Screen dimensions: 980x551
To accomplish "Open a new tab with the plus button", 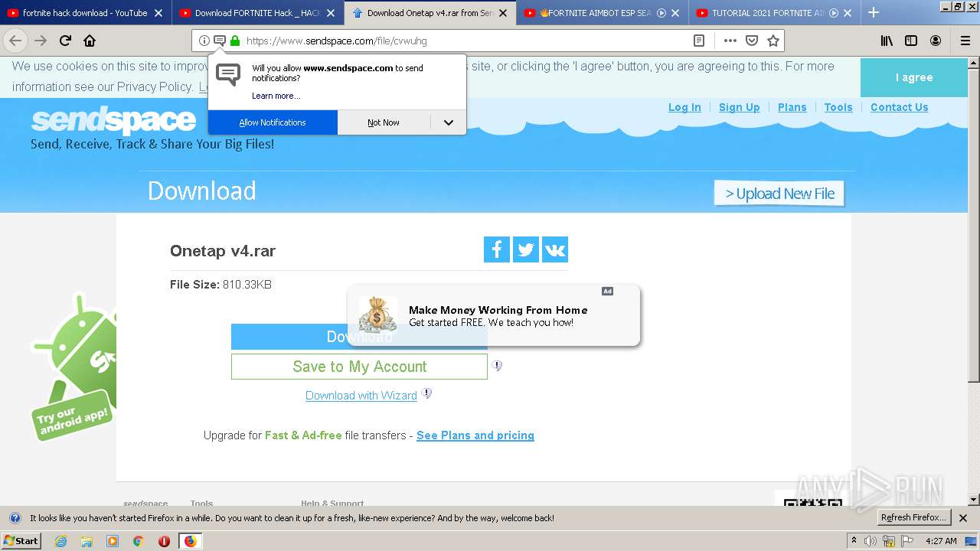I will coord(874,12).
